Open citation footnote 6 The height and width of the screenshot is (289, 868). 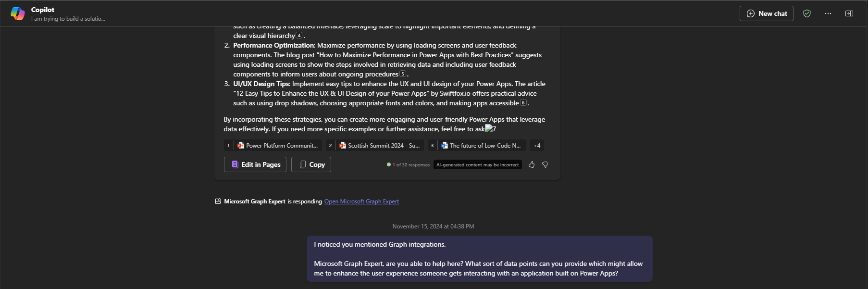(523, 102)
